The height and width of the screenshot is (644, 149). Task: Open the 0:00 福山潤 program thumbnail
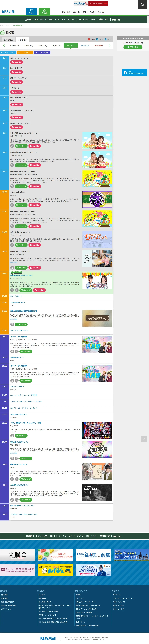pyautogui.click(x=97, y=472)
